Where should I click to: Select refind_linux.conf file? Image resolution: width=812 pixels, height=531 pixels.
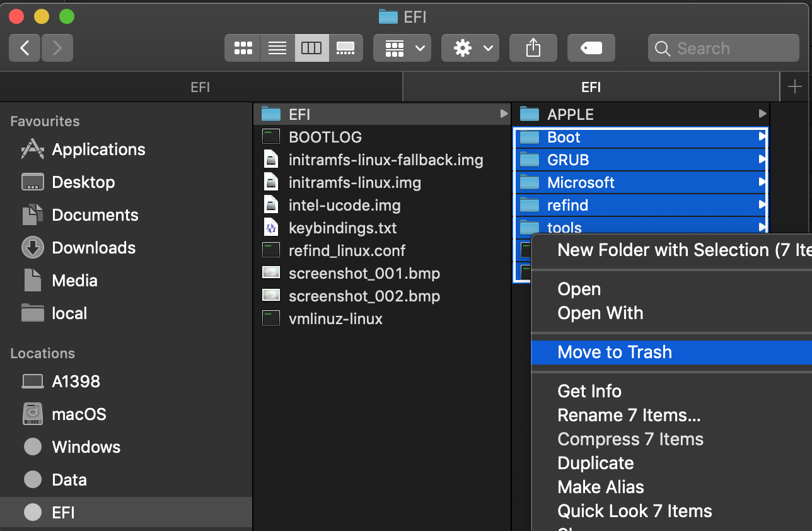382,250
